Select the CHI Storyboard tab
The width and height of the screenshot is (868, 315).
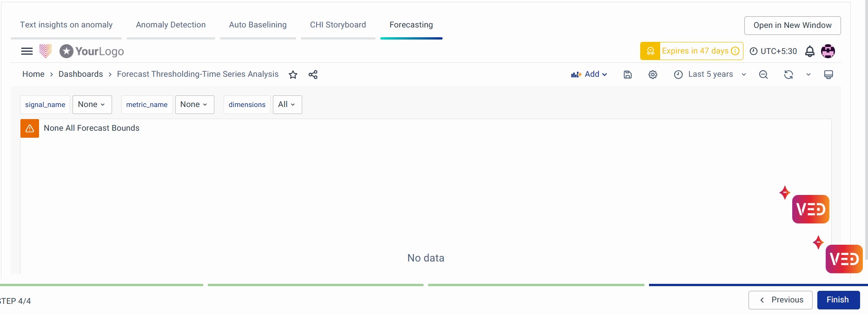click(x=338, y=25)
